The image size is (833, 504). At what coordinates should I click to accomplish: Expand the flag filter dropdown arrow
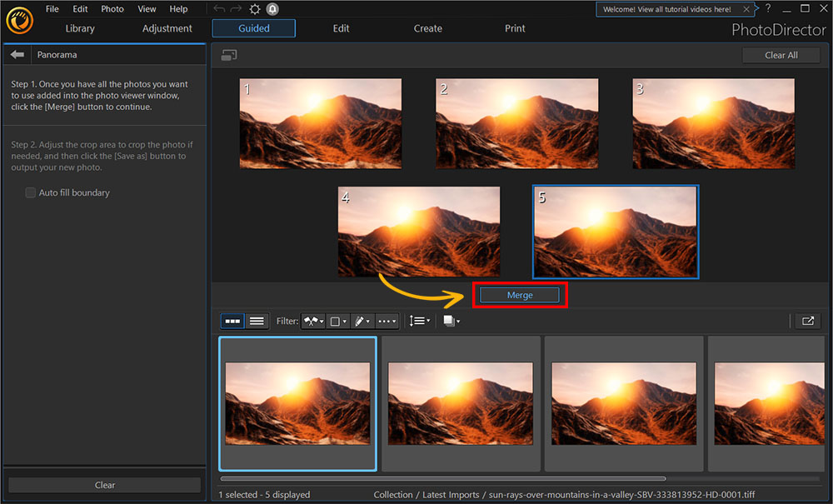(x=321, y=321)
